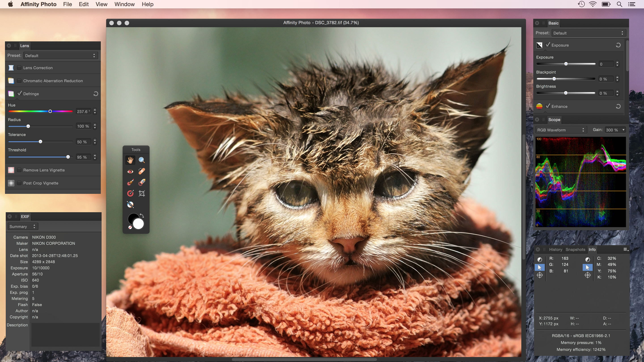
Task: Select the Red Eye removal tool
Action: 130,171
